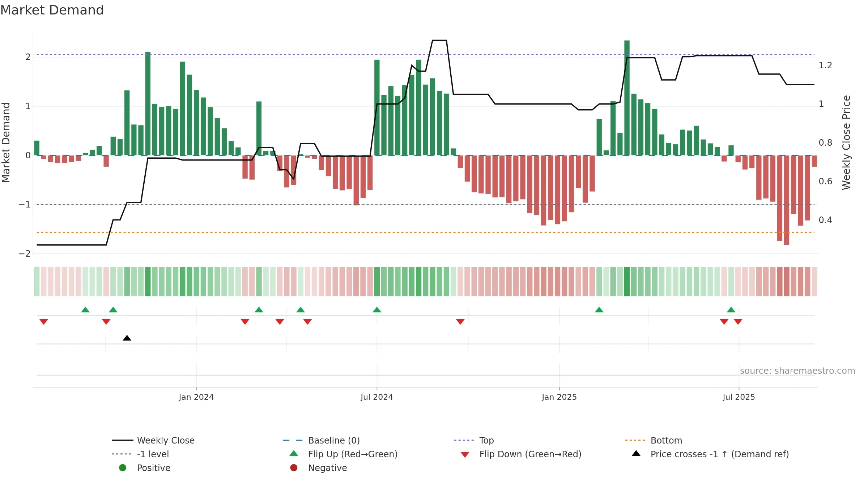
Task: Toggle the -1 level legend entry
Action: pyautogui.click(x=140, y=454)
